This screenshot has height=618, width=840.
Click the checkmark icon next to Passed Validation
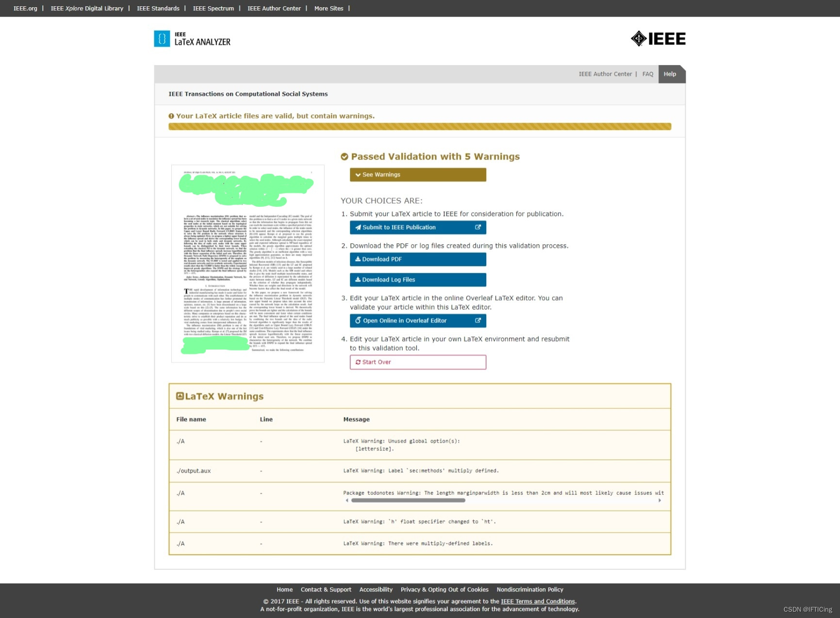345,156
